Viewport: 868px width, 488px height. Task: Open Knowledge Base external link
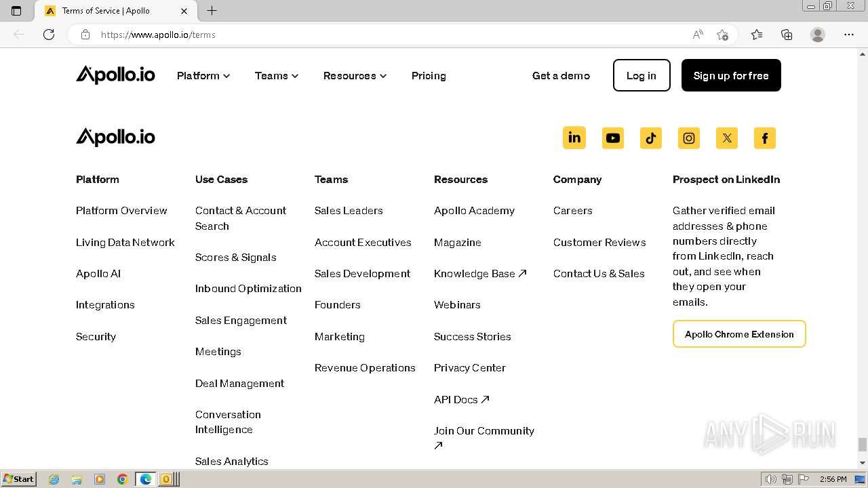coord(480,274)
